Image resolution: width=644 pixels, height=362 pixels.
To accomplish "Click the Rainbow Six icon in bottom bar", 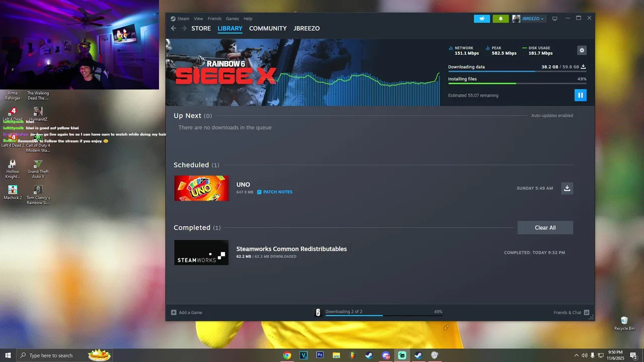I will (318, 312).
